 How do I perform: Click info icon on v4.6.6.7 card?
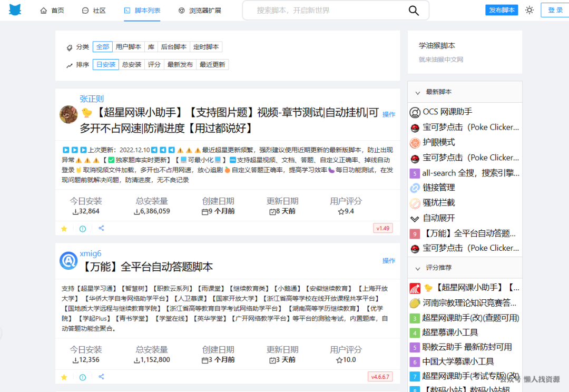click(83, 377)
